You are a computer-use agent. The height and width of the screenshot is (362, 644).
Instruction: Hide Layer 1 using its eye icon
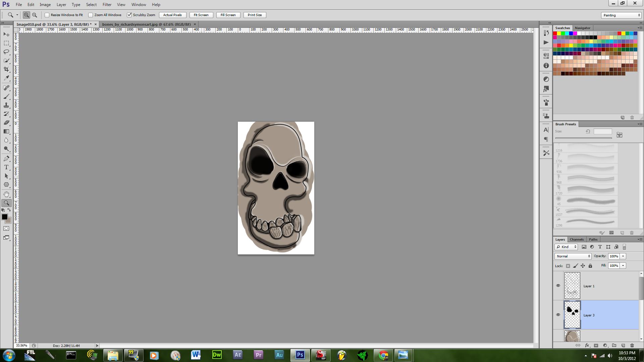click(x=558, y=286)
